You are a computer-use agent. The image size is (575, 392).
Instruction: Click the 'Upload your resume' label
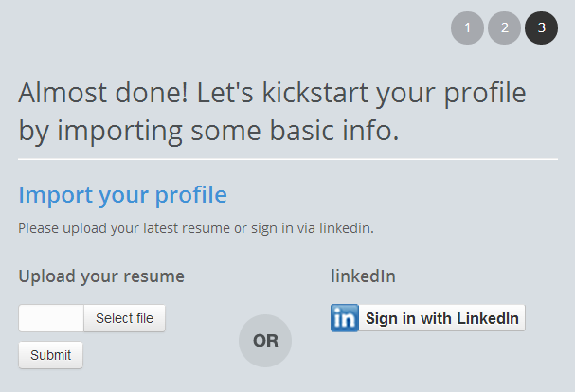[x=101, y=276]
